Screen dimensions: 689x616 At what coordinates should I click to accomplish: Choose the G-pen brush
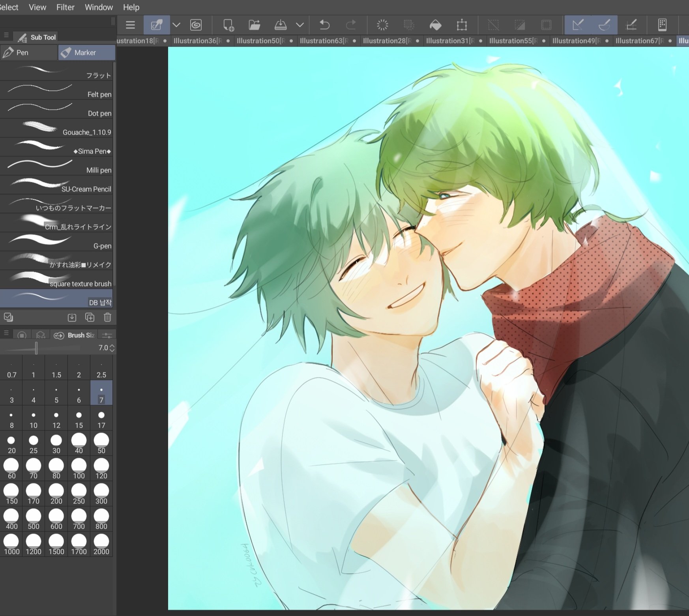pos(56,242)
